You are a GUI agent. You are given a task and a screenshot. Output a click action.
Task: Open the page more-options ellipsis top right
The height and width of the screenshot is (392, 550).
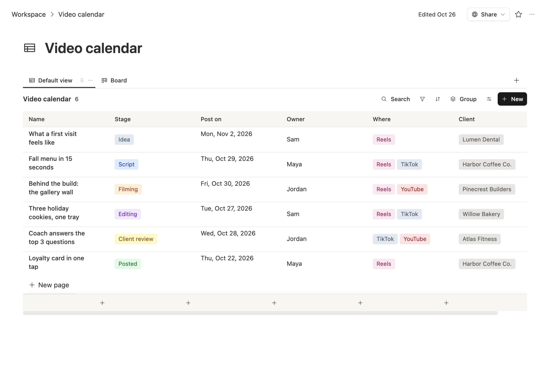click(x=532, y=14)
